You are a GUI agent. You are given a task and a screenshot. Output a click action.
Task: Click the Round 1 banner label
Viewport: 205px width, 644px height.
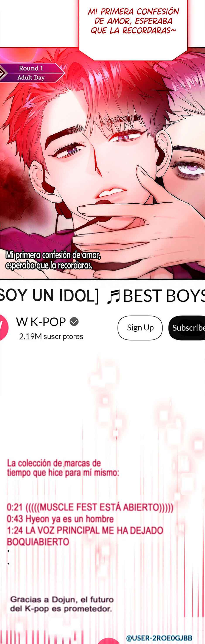(31, 68)
